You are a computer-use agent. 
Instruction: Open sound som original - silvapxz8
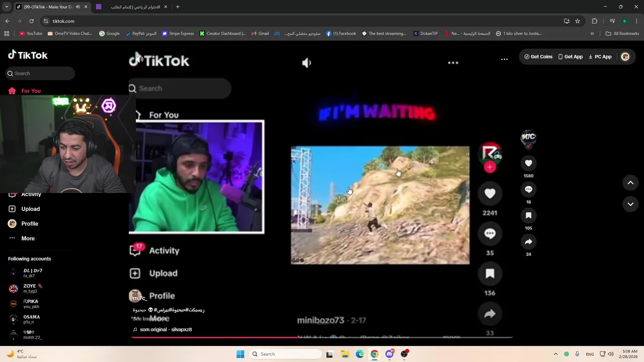coord(163,329)
